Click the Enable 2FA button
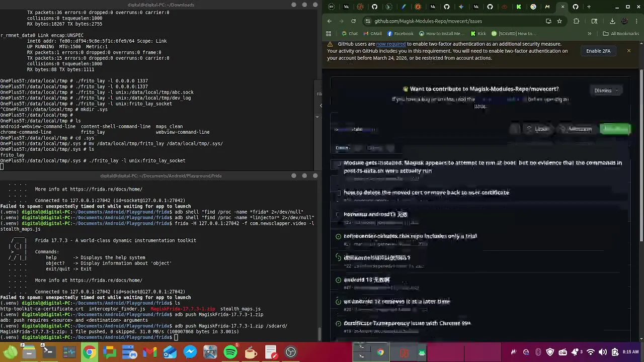 click(598, 51)
